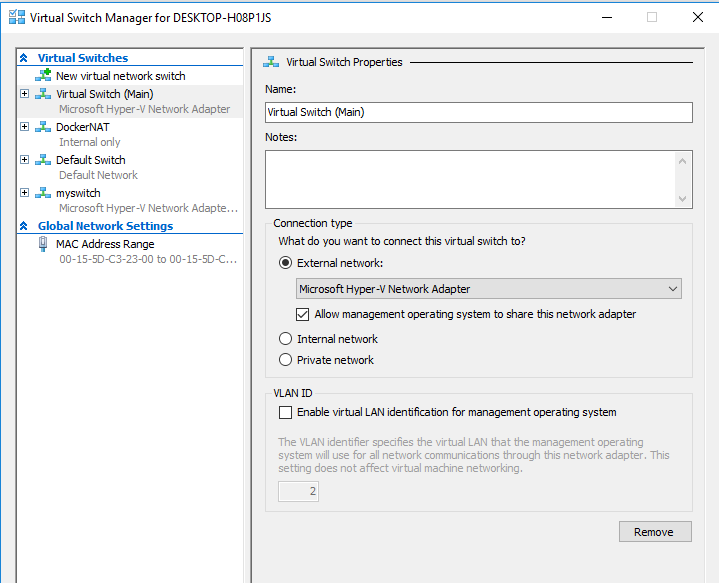Click the Notes scrollbar up arrow

click(x=682, y=161)
